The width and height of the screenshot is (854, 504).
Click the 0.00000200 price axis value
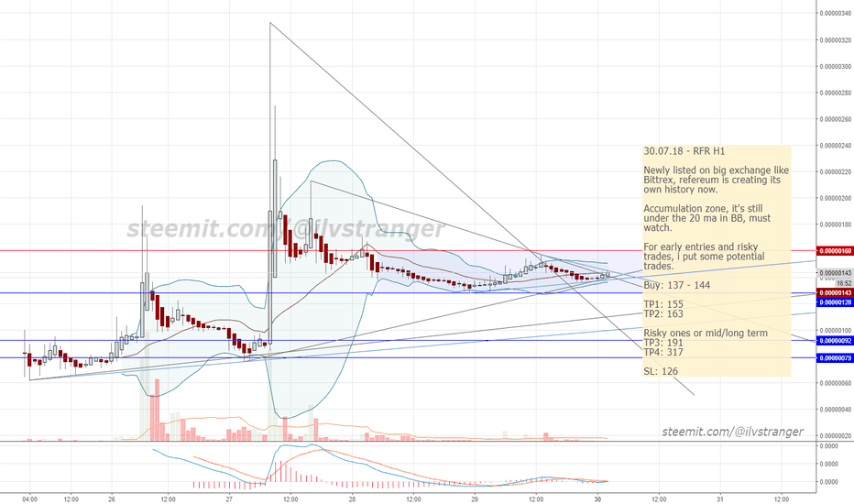point(836,198)
